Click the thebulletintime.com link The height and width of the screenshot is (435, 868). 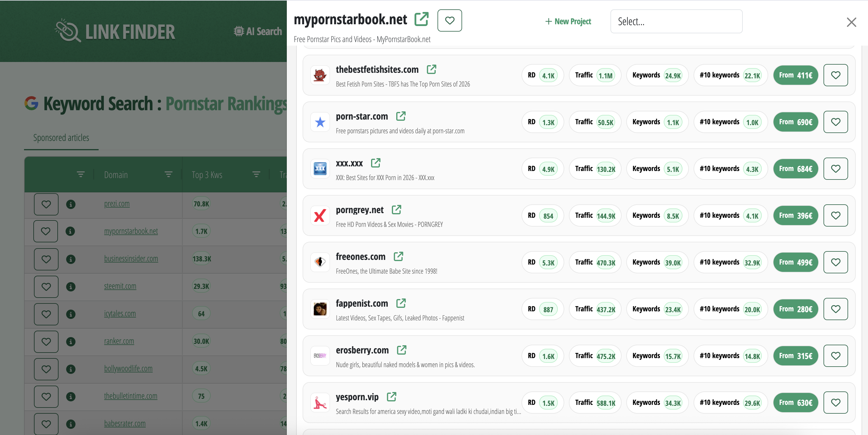pos(131,396)
